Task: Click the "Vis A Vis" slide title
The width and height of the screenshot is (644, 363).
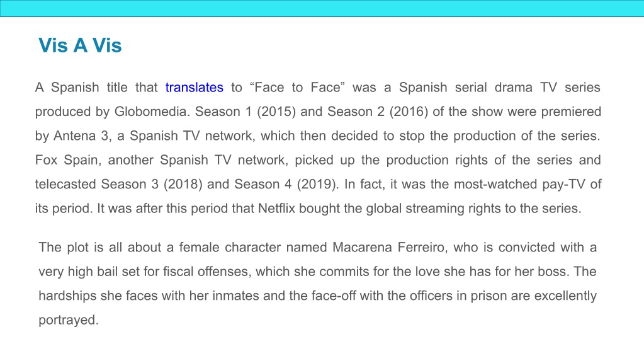Action: coord(80,45)
